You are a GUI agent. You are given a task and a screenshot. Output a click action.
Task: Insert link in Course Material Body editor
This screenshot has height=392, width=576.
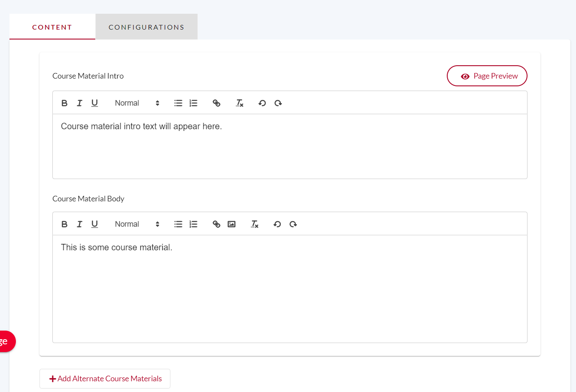[x=216, y=224]
